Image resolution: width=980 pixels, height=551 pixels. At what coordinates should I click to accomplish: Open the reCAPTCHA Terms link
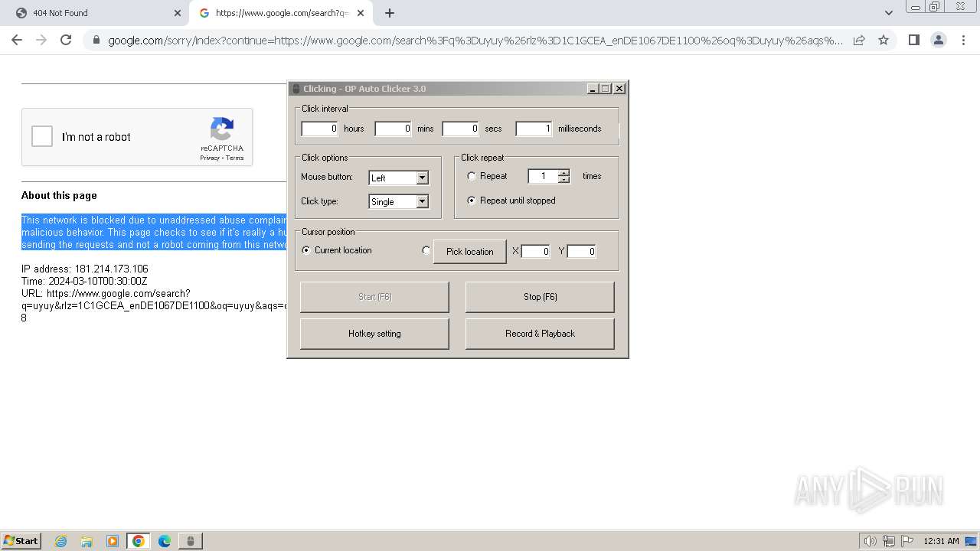point(234,158)
